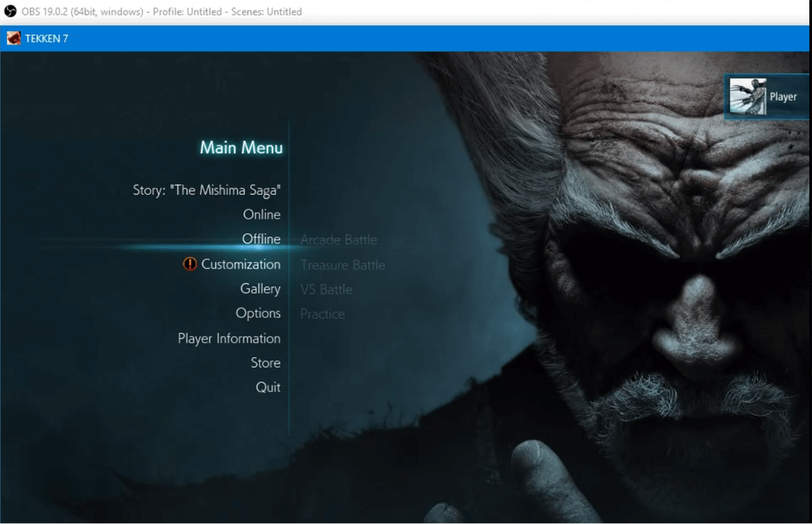Choose Practice submenu item
This screenshot has width=812, height=524.
point(323,314)
